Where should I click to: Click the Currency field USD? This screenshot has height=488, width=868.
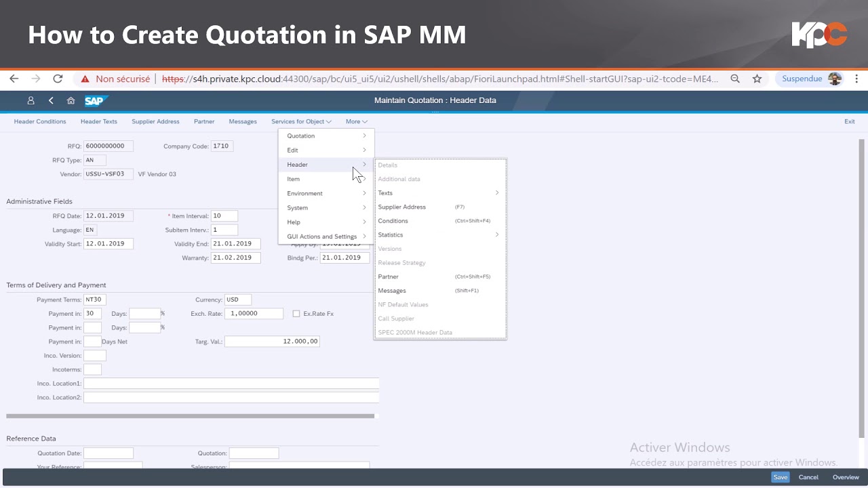[x=238, y=300]
